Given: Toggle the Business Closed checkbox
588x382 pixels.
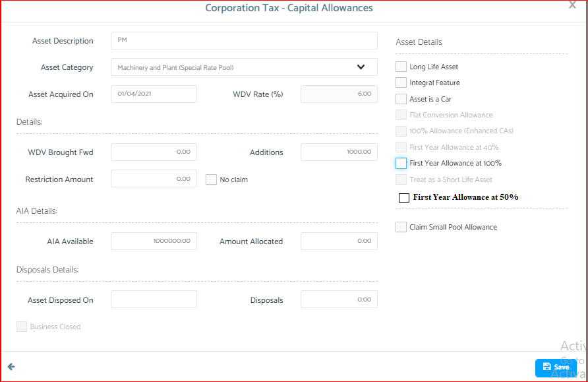Looking at the screenshot, I should coord(22,327).
